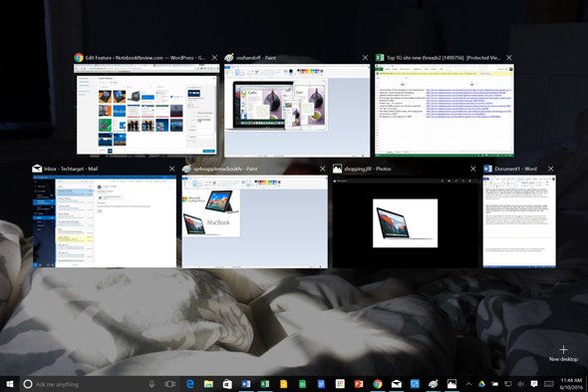Switch to the Inbox Techtarget Mail window

coord(105,221)
